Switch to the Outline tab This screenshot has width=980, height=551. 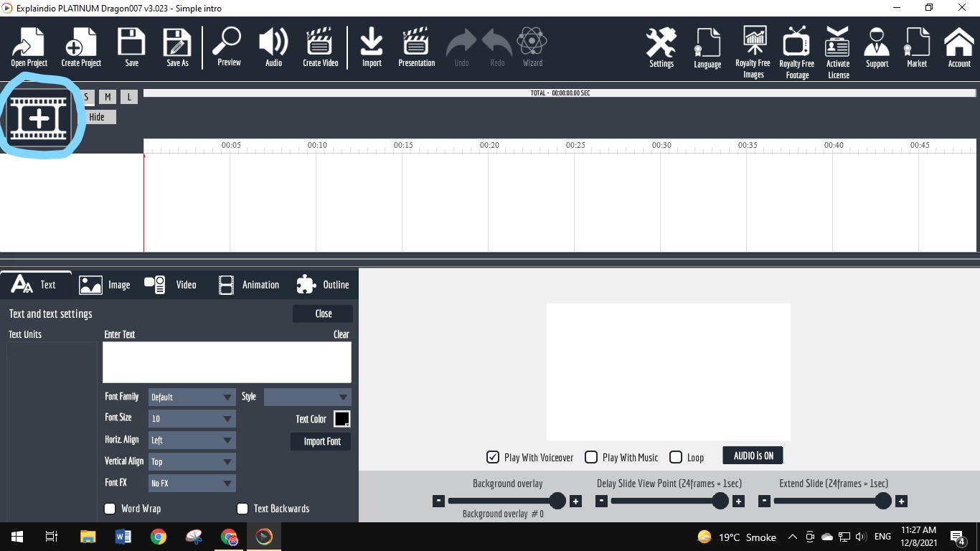(x=323, y=285)
